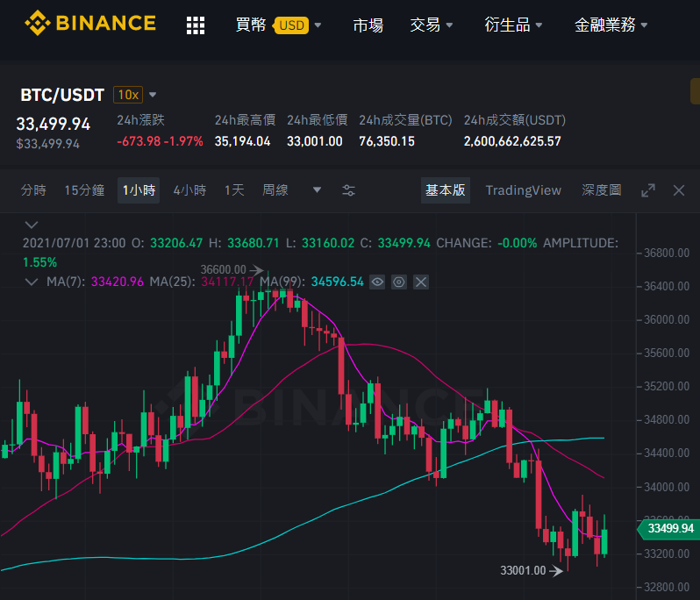700x600 pixels.
Task: Click the 33499.94 current price marker
Action: coord(668,529)
